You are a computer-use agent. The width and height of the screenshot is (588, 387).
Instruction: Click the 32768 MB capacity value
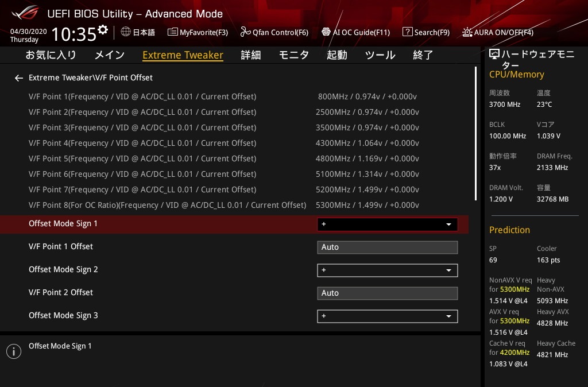(553, 199)
